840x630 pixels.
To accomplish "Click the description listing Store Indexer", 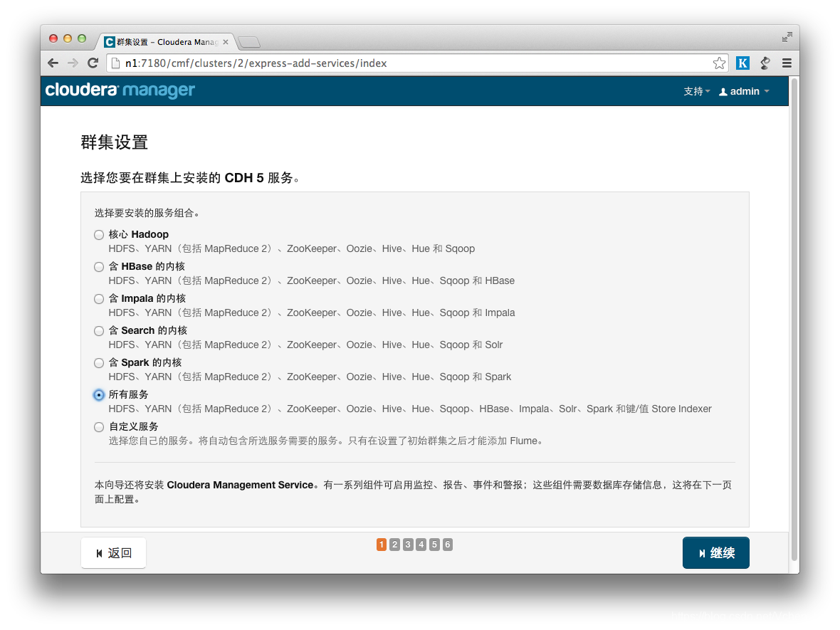I will [x=410, y=409].
